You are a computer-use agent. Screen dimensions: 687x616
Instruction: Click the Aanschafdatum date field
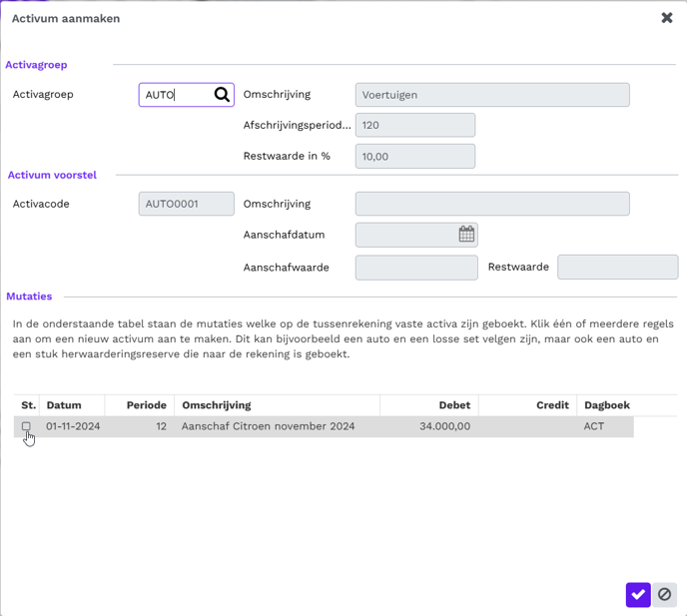[x=405, y=235]
